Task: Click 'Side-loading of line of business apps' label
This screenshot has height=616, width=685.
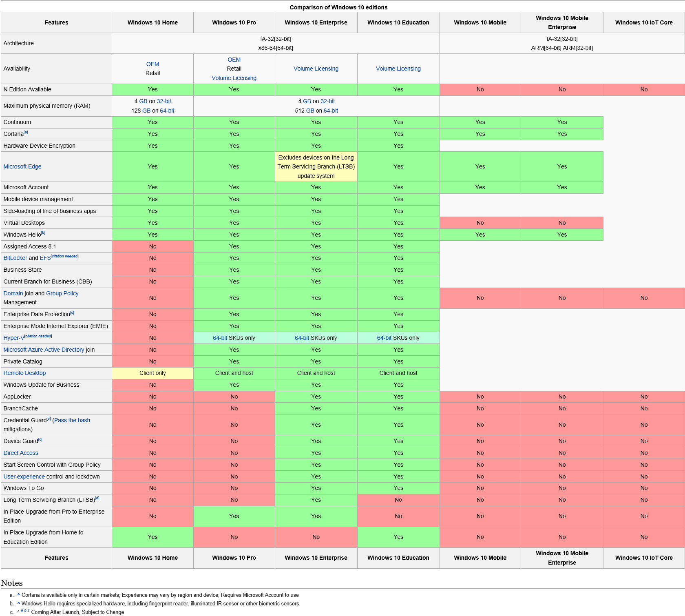Action: tap(50, 211)
